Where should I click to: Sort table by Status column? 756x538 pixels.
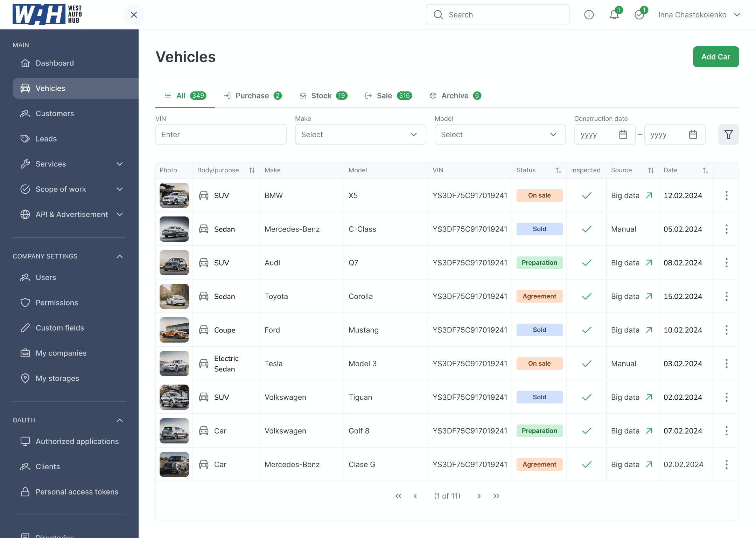(x=558, y=170)
